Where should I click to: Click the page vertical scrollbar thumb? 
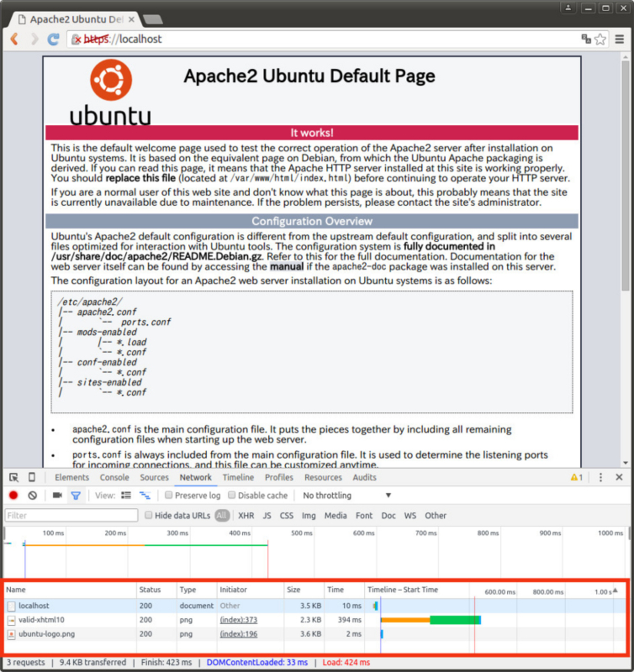(625, 175)
